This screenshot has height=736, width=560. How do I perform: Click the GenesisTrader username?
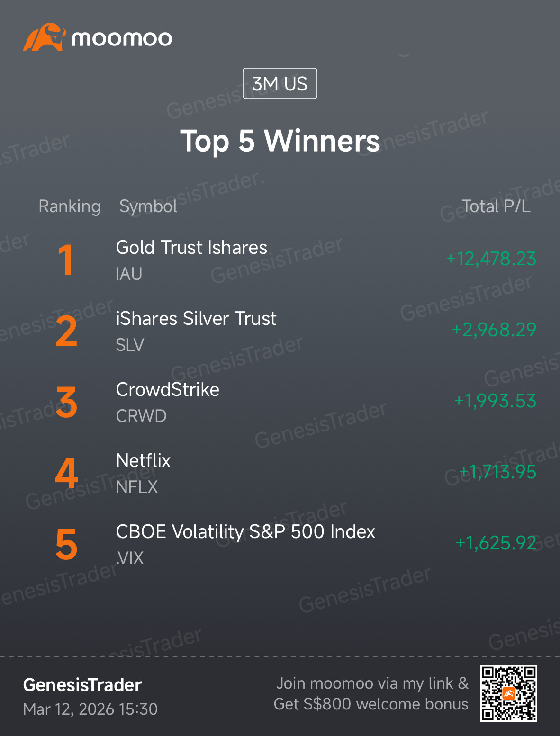pos(82,685)
